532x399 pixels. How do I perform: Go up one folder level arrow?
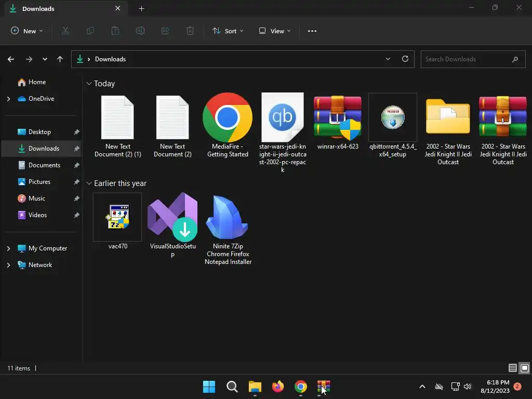point(60,59)
